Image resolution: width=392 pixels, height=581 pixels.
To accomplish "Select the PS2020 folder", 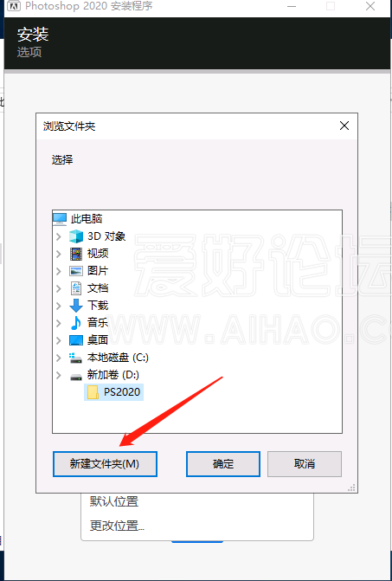I will (114, 392).
